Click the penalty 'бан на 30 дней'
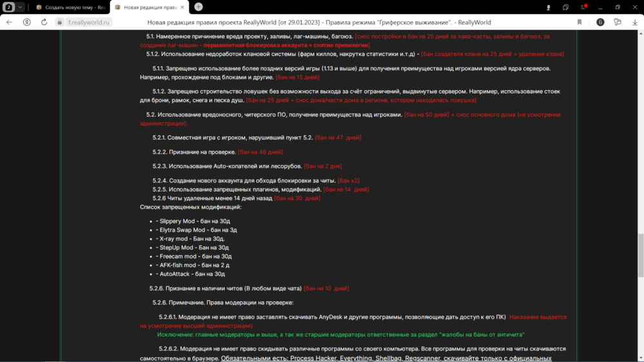 point(297,198)
